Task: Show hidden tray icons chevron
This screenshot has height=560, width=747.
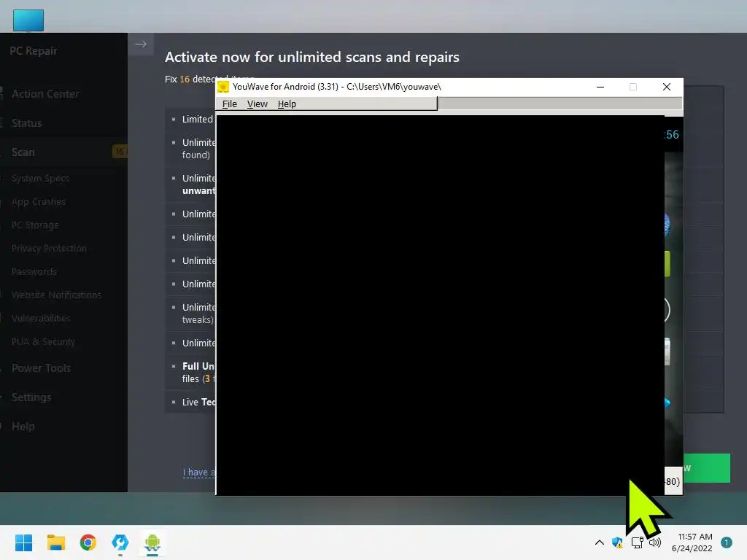Action: 600,542
